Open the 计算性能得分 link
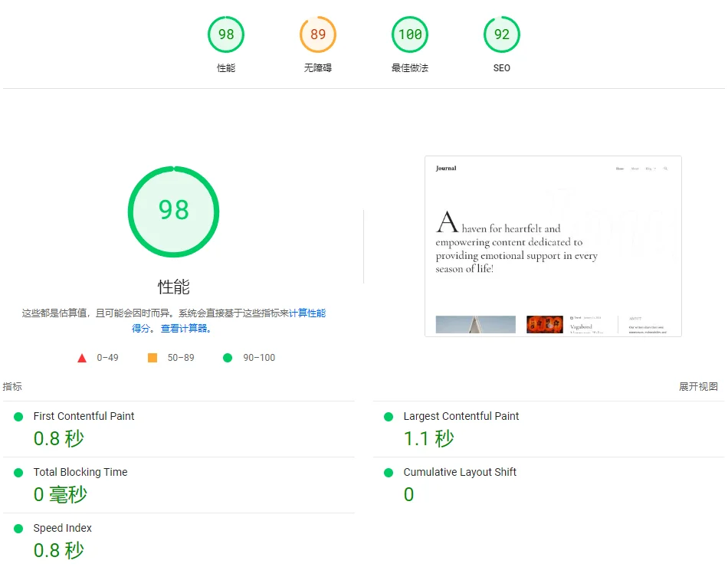Viewport: 728px width, 567px height. point(307,313)
